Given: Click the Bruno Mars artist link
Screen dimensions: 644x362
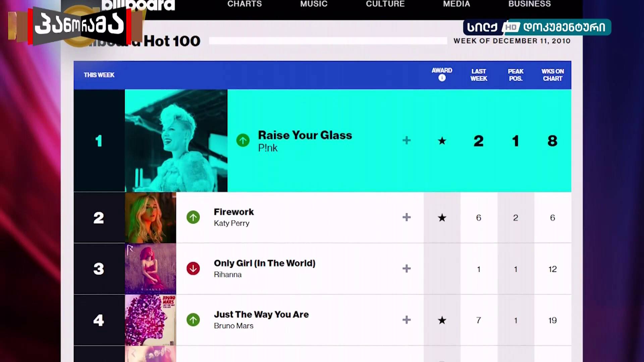Looking at the screenshot, I should (234, 326).
